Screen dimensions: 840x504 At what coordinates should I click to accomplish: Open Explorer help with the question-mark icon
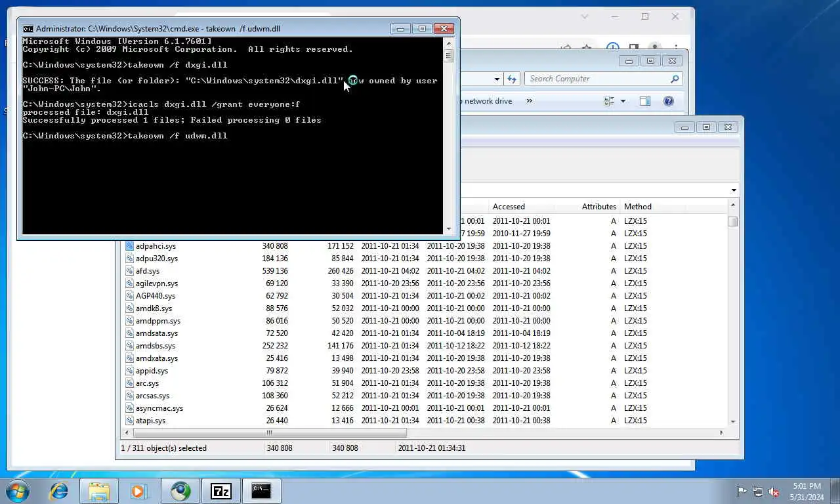(668, 101)
